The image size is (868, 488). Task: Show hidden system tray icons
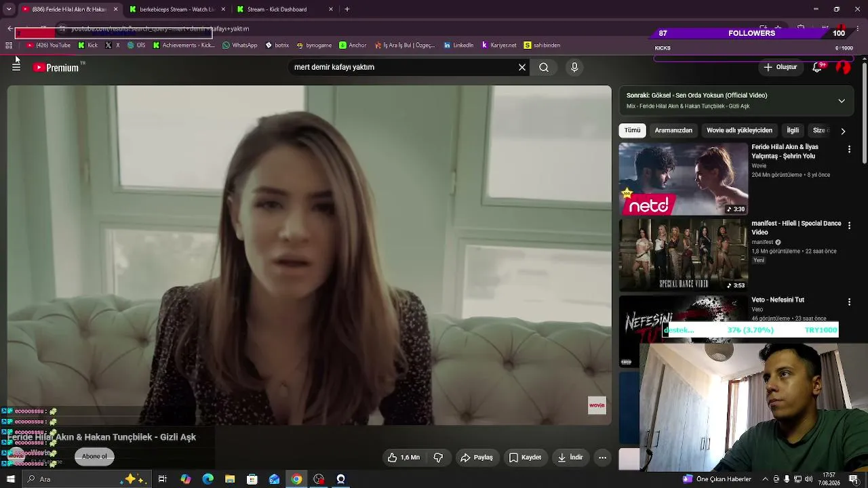coord(766,479)
